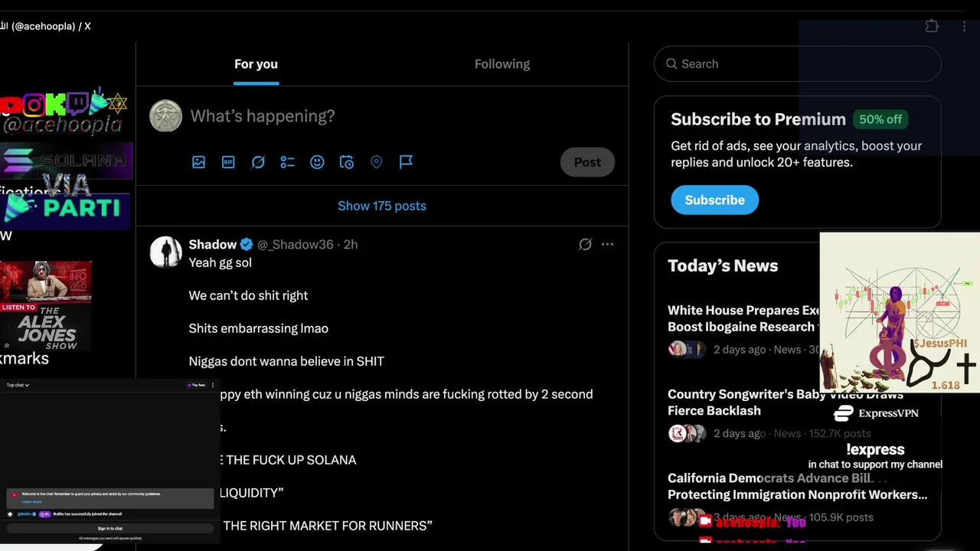Image resolution: width=980 pixels, height=551 pixels.
Task: Click the Subscribe button for Premium
Action: [x=714, y=200]
